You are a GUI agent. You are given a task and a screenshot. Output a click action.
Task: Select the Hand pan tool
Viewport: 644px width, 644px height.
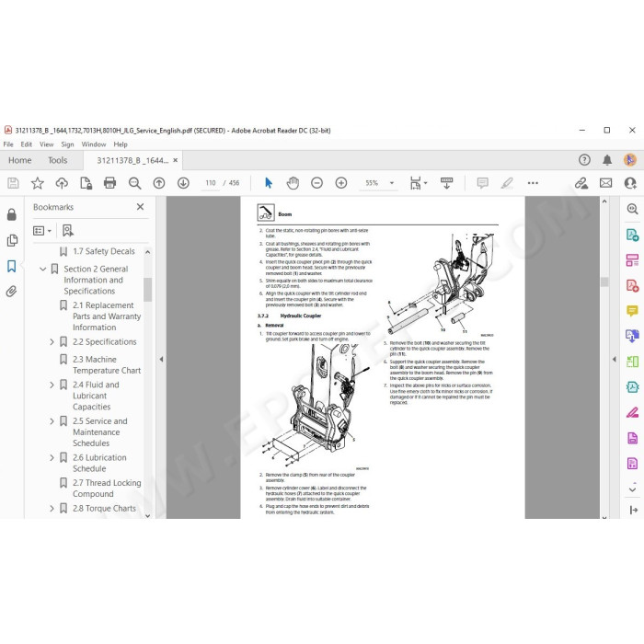pos(293,183)
